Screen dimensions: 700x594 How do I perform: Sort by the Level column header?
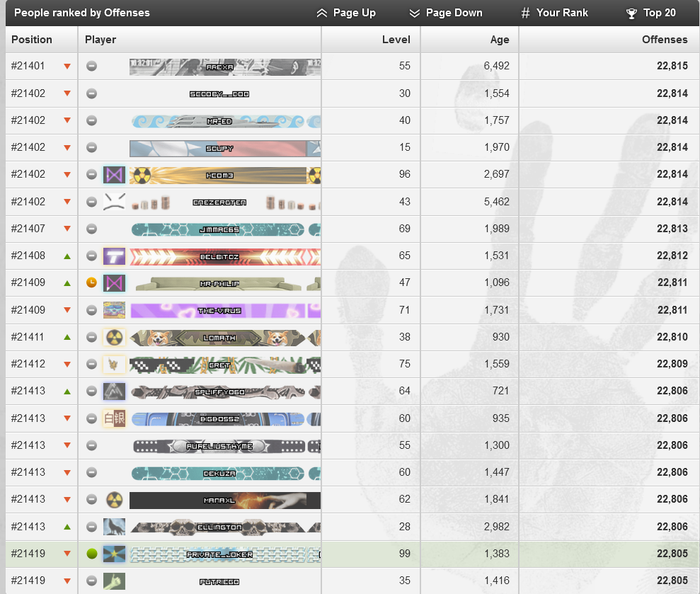point(396,40)
